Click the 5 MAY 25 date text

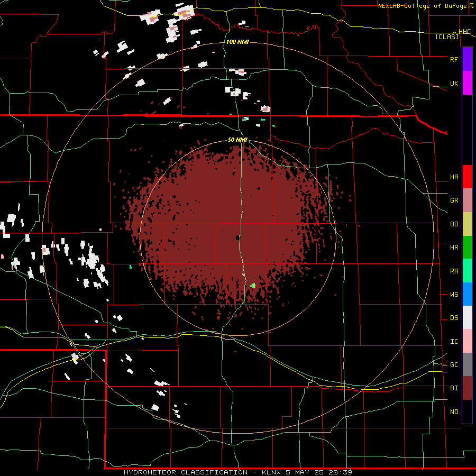[x=305, y=472]
